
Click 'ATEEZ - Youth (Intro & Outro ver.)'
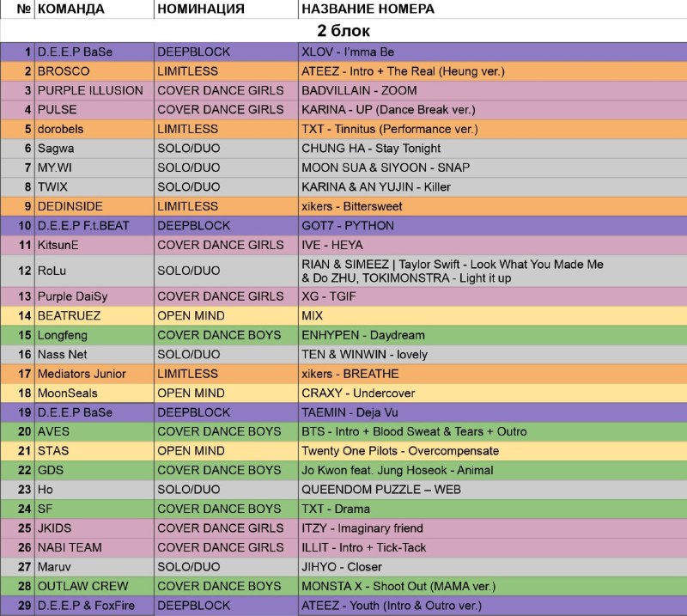point(392,605)
